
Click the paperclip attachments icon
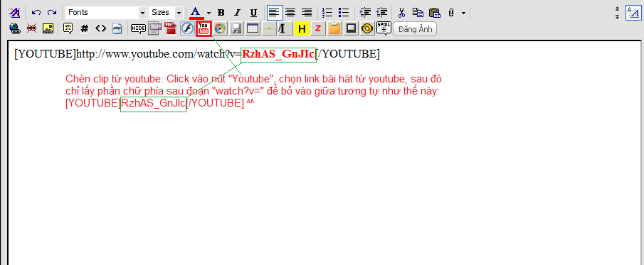click(x=451, y=13)
